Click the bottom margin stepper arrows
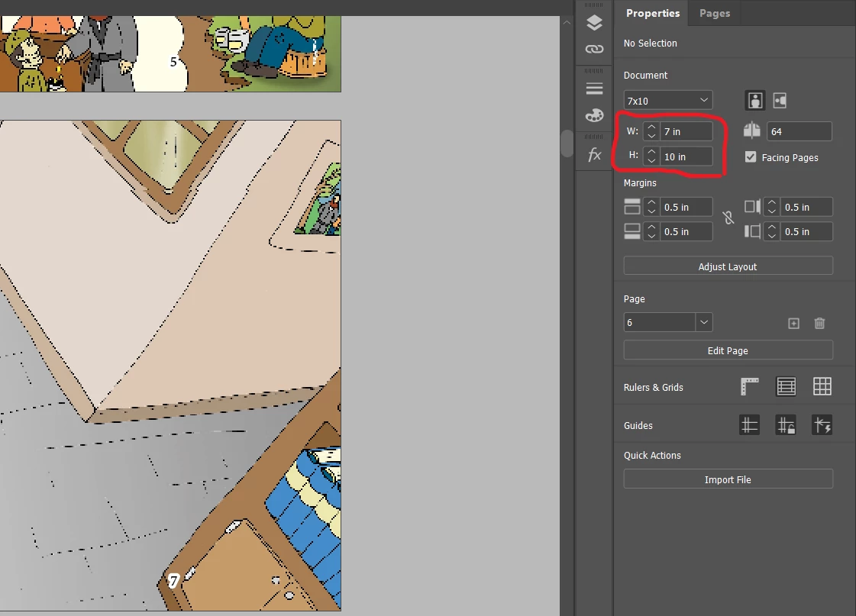The image size is (856, 616). [x=651, y=232]
